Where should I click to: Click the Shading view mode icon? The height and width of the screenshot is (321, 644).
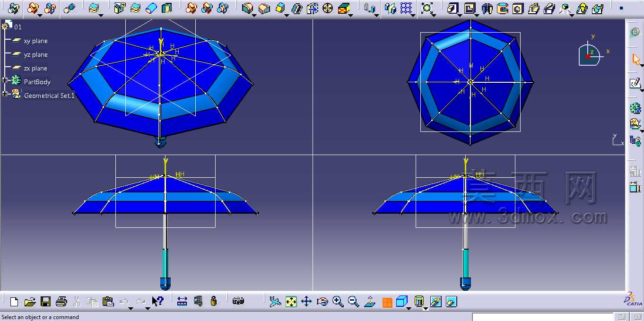(x=418, y=301)
